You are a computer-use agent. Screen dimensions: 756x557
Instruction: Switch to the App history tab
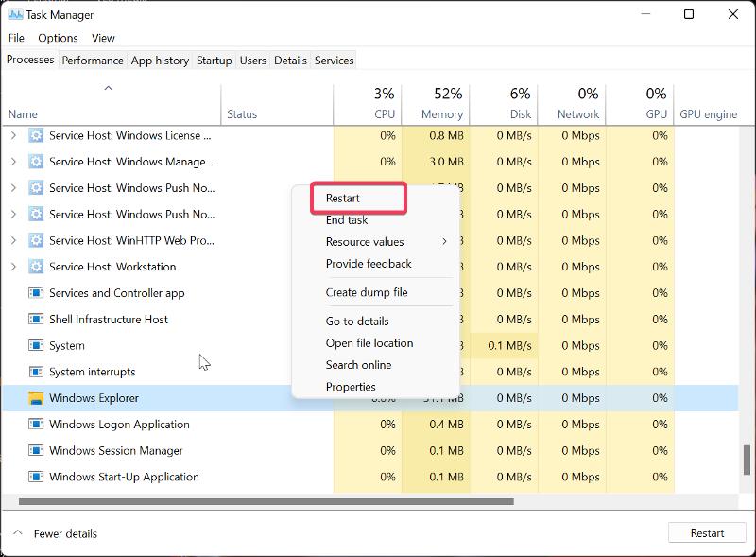(x=160, y=61)
